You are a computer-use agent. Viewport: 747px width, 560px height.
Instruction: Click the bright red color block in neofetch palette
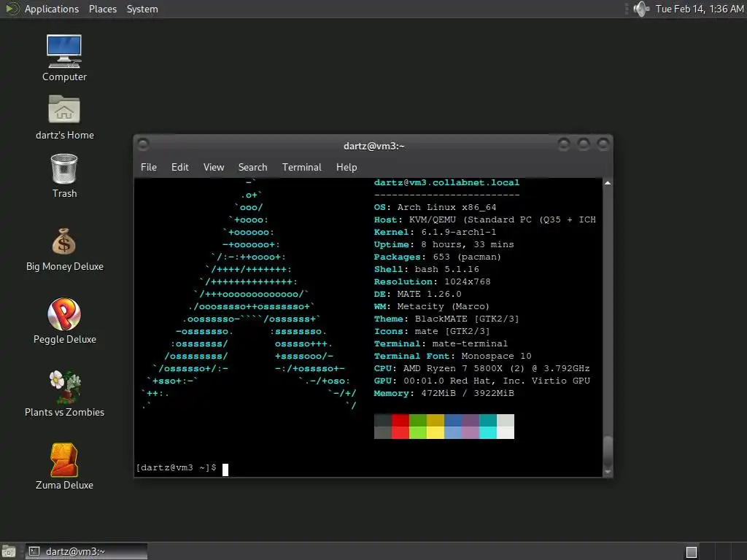400,432
